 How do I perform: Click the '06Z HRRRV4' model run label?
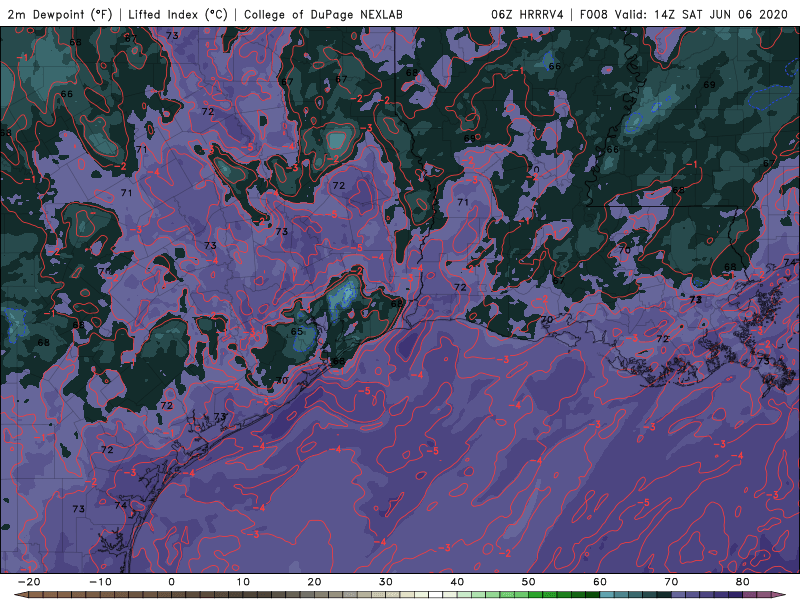click(x=527, y=14)
